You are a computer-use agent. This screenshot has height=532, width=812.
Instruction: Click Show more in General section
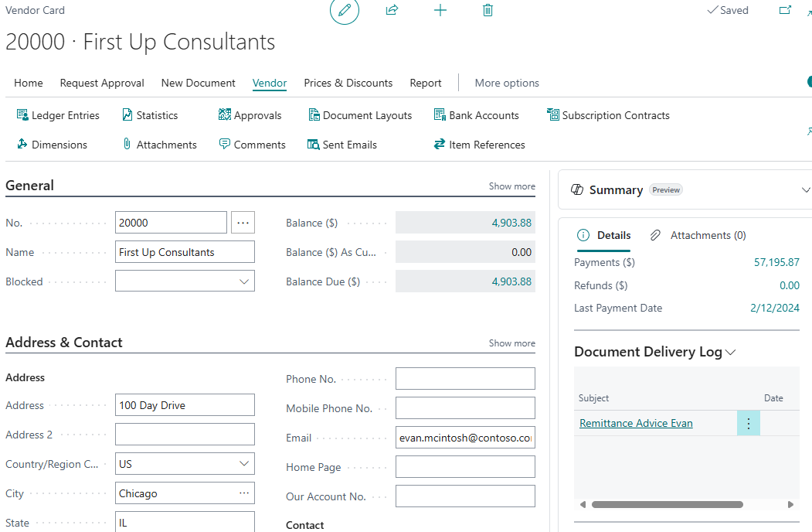click(x=511, y=186)
